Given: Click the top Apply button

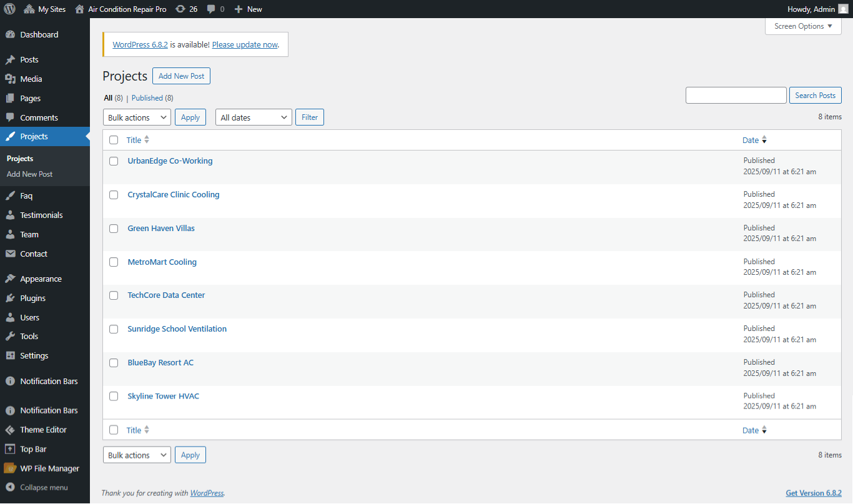Looking at the screenshot, I should pyautogui.click(x=190, y=117).
